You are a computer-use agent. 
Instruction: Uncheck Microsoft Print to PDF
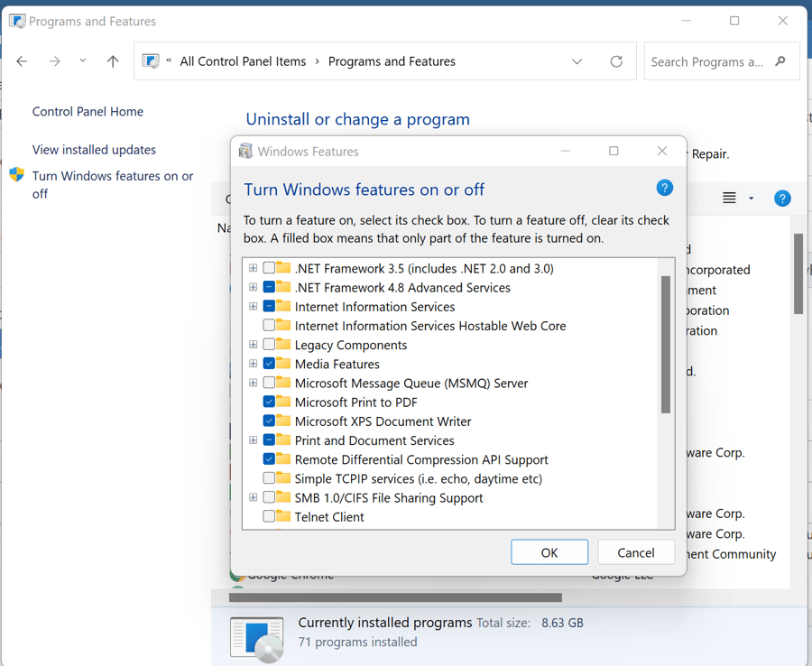269,402
